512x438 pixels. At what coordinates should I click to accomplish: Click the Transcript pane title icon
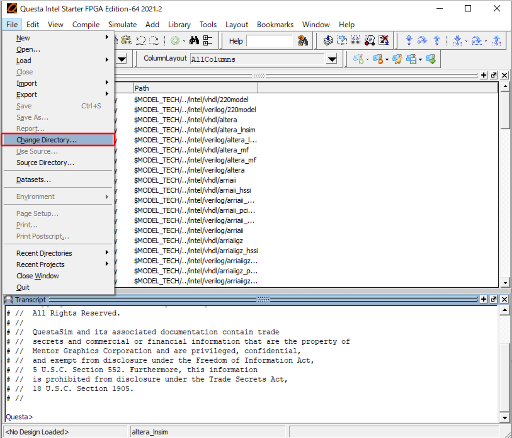click(x=9, y=299)
